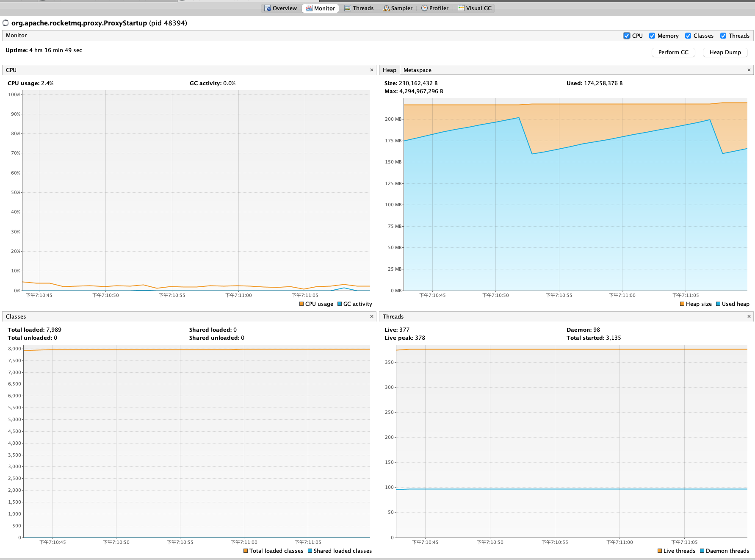Click the Uptime value text

pyautogui.click(x=55, y=50)
